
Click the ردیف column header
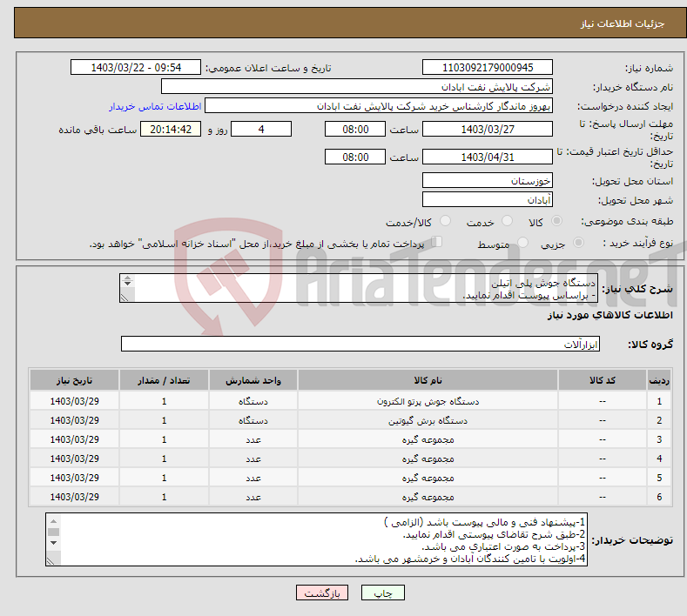pos(659,380)
